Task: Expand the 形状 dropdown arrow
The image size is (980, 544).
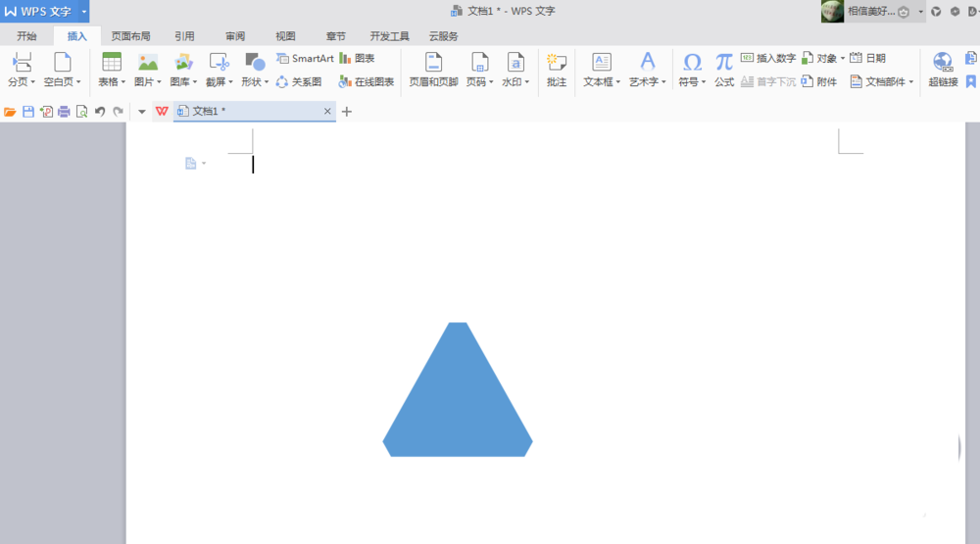Action: tap(267, 82)
